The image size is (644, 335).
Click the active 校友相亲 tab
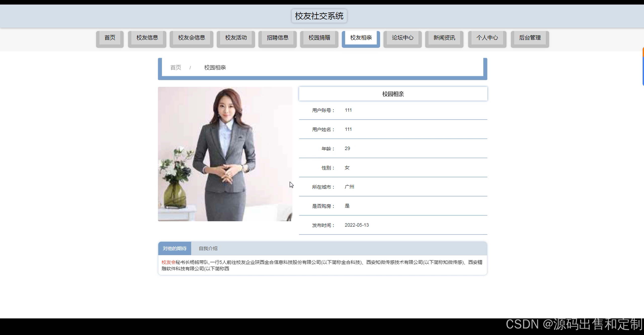point(361,38)
